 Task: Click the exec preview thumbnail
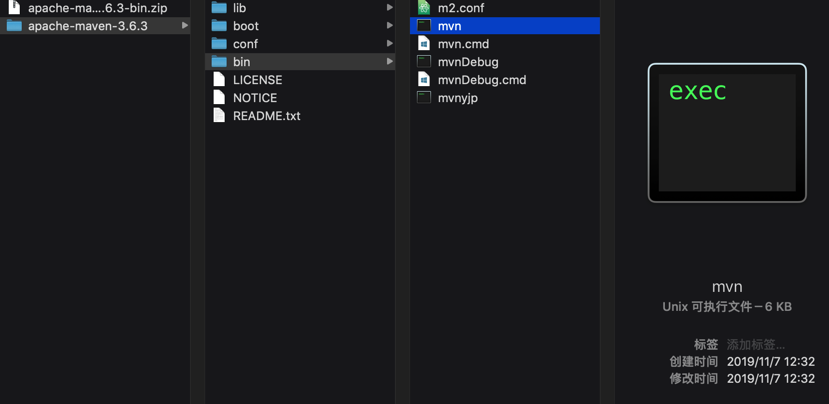coord(727,133)
